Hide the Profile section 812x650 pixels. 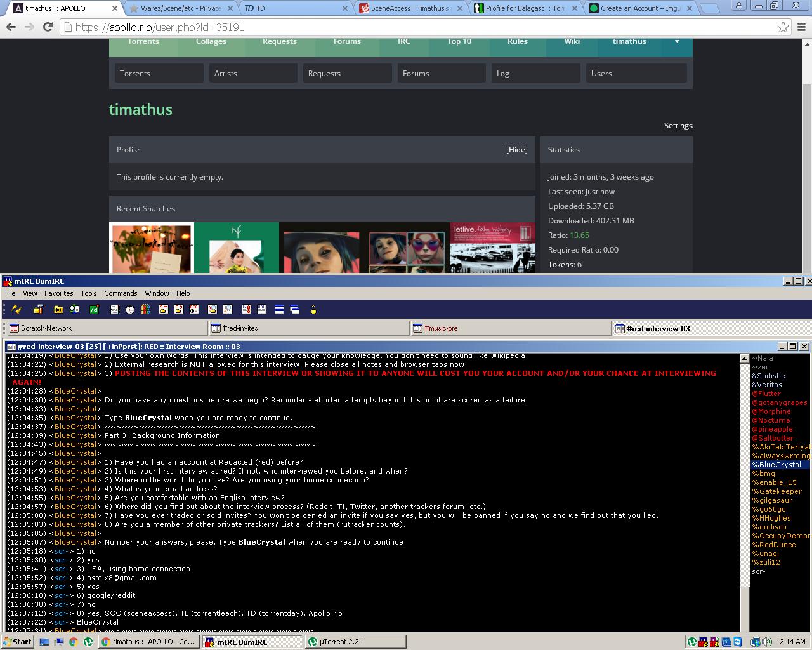pos(516,150)
